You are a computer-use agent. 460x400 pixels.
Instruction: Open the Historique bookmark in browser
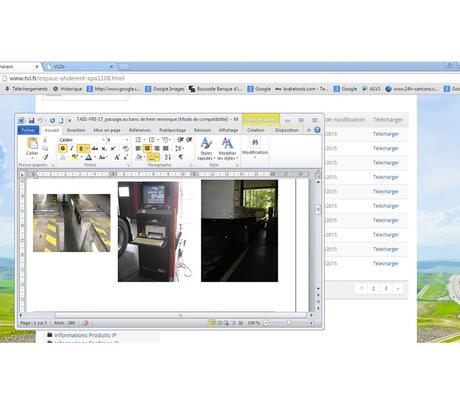pos(68,89)
